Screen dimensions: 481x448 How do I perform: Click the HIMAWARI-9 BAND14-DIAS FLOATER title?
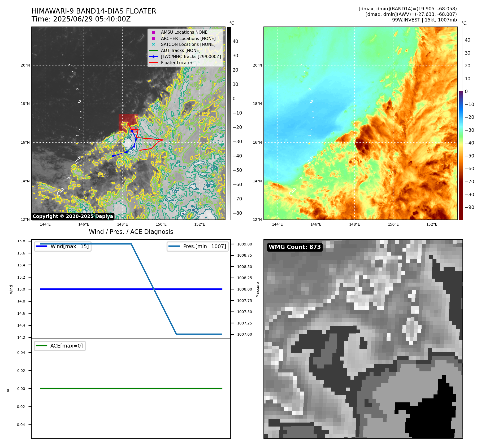click(94, 11)
